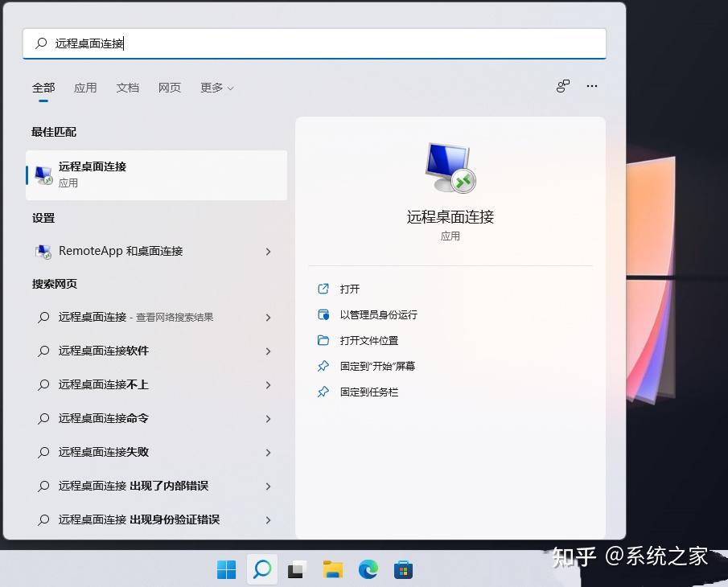The image size is (728, 587).
Task: Switch to the 网页 tab
Action: click(170, 88)
